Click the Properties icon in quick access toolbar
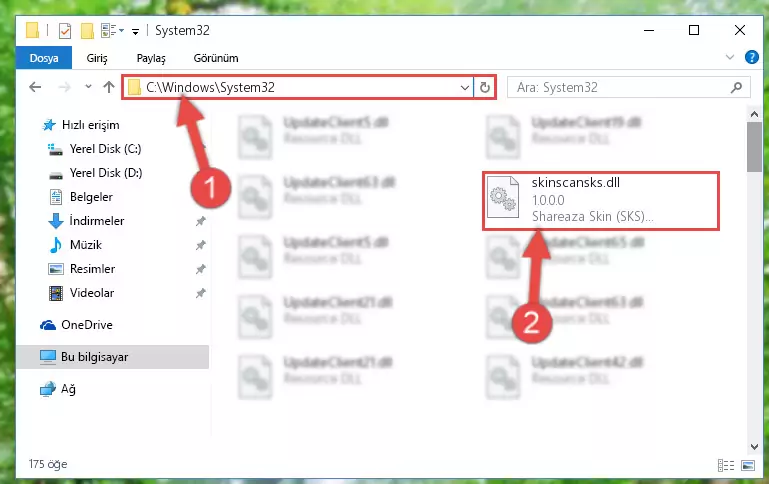The height and width of the screenshot is (484, 769). 65,30
